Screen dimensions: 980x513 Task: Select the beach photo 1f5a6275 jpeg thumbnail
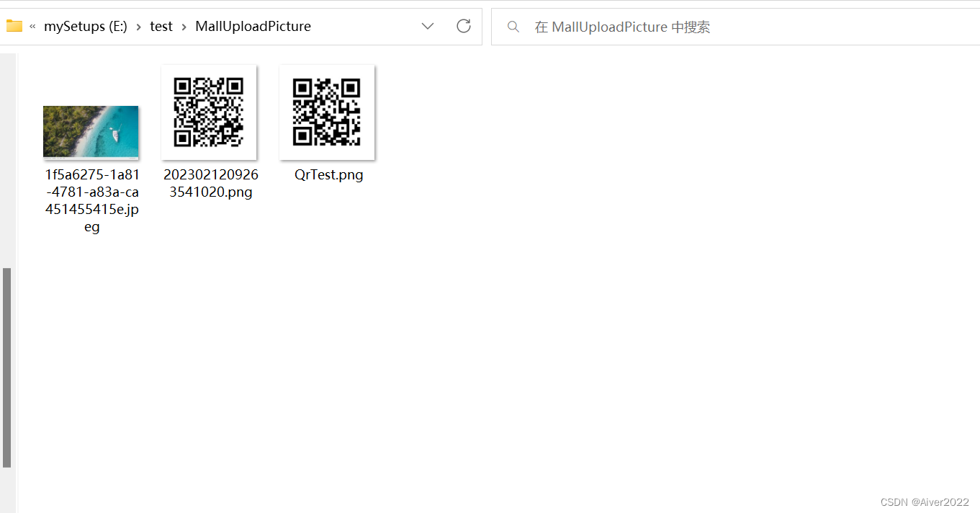pos(91,131)
